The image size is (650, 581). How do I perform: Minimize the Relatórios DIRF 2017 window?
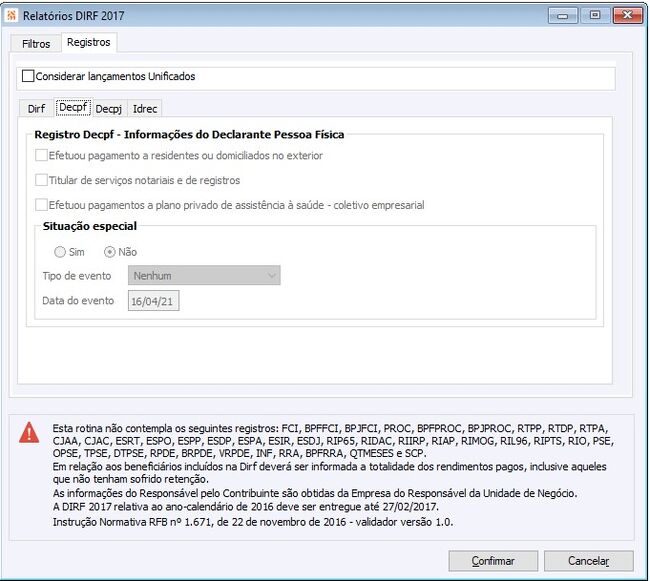[563, 16]
